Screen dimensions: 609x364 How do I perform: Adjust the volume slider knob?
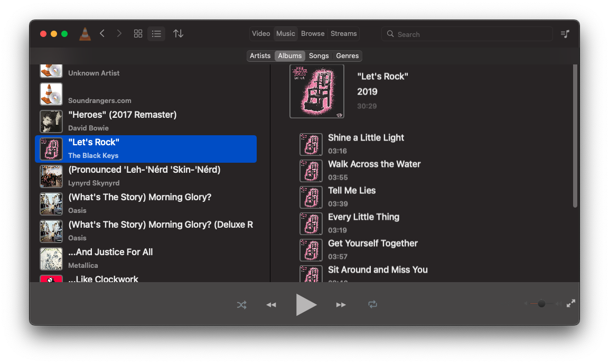tap(541, 304)
